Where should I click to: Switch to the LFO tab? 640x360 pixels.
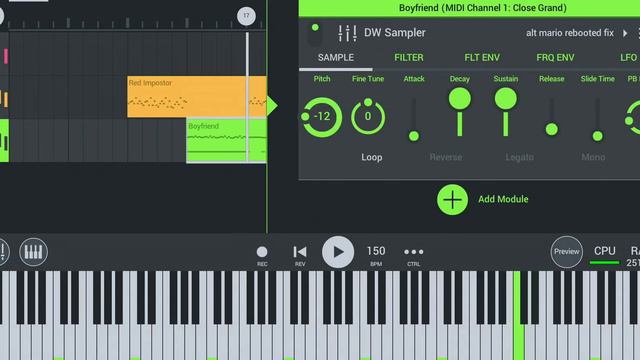(628, 58)
